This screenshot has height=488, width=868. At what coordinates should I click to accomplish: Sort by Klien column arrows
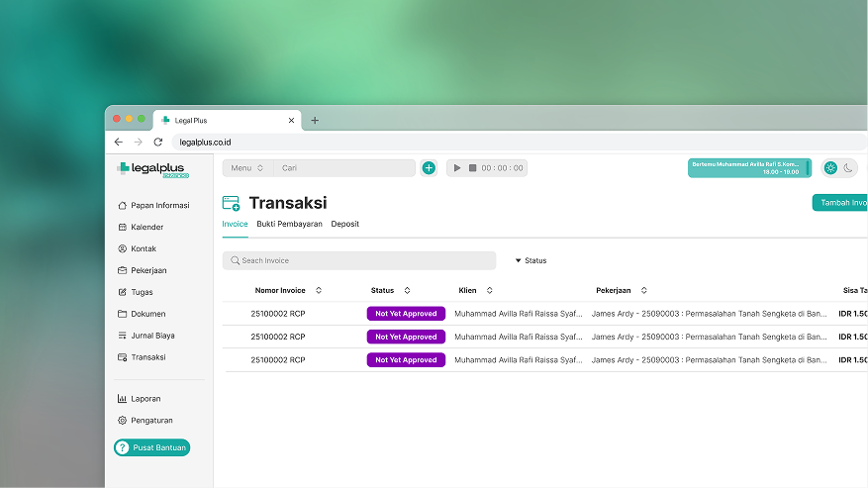click(489, 290)
